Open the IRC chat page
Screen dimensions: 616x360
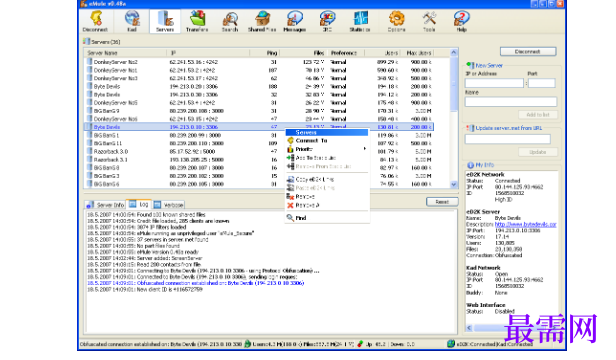pos(327,21)
